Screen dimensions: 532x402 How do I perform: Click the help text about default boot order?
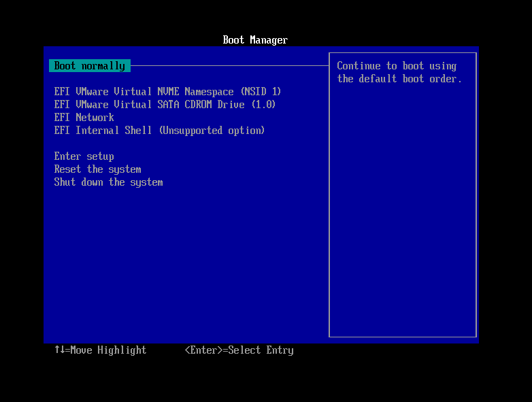(399, 72)
